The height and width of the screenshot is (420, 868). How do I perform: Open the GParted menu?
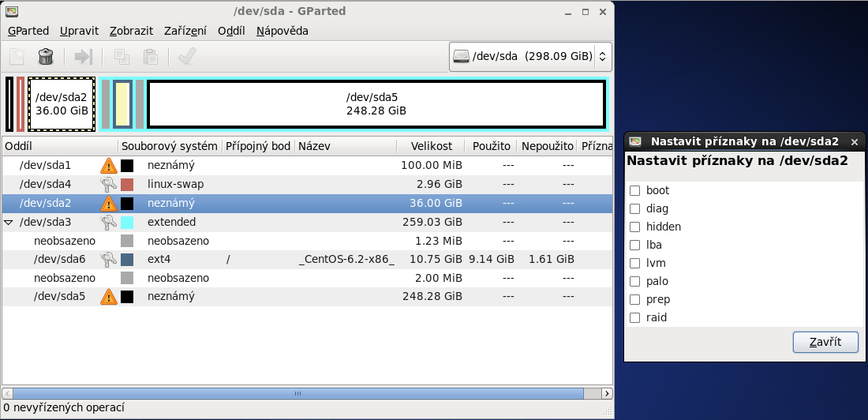pyautogui.click(x=28, y=31)
